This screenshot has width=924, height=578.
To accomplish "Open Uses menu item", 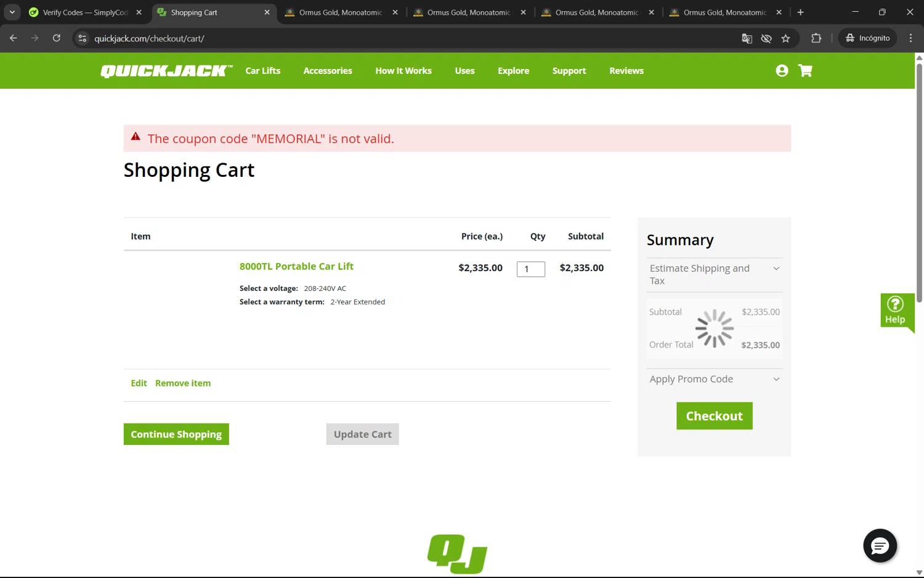I will (464, 71).
